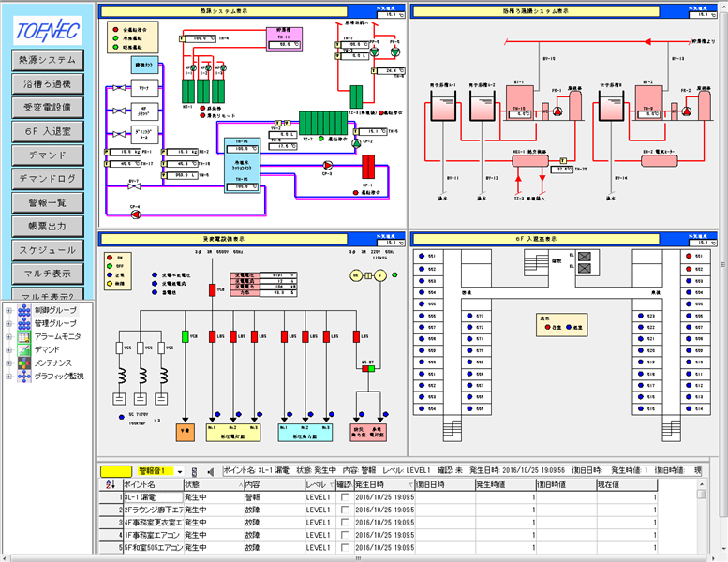Click the アラームモニタ table-with-bell icon

point(23,336)
